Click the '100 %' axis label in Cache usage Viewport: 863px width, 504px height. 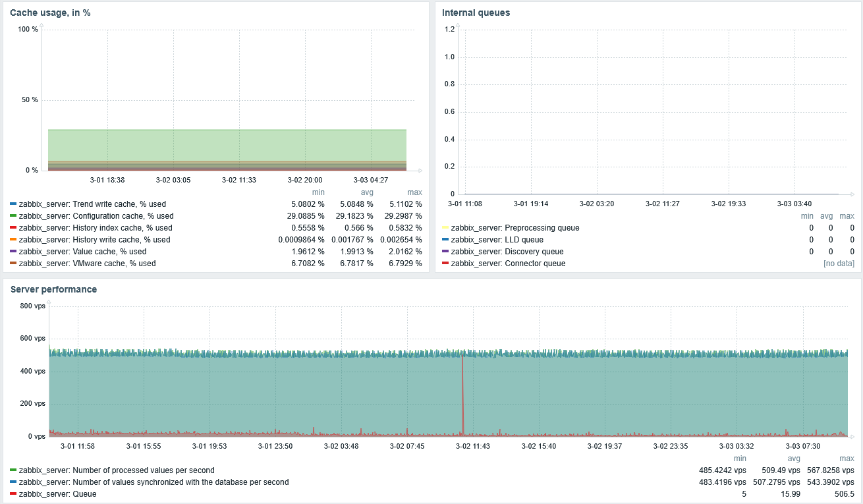pyautogui.click(x=28, y=29)
